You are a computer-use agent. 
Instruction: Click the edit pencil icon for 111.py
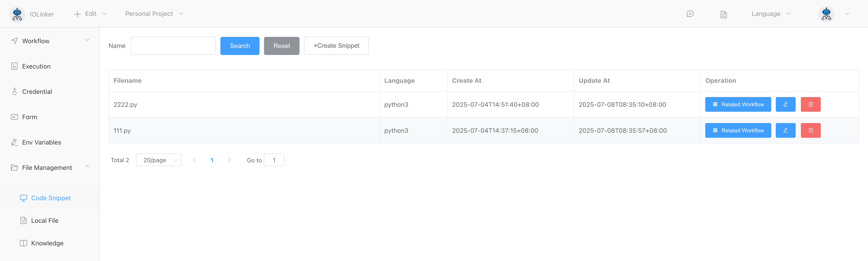(785, 130)
